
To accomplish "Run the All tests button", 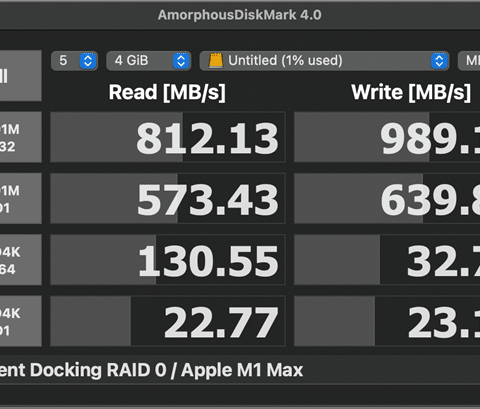I will tap(21, 76).
